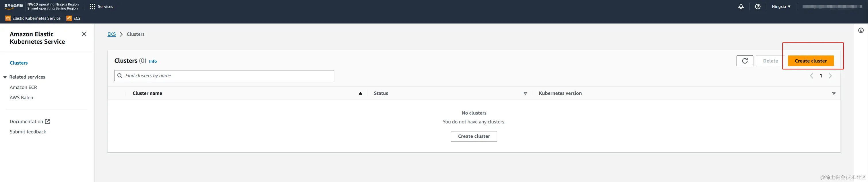Open the notifications bell
868x182 pixels.
point(741,6)
